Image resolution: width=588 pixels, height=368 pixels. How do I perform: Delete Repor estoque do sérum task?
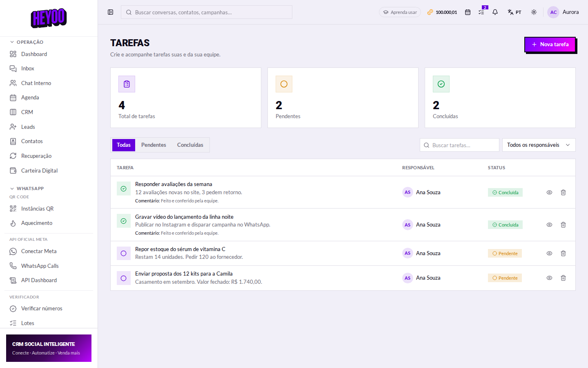pyautogui.click(x=563, y=254)
